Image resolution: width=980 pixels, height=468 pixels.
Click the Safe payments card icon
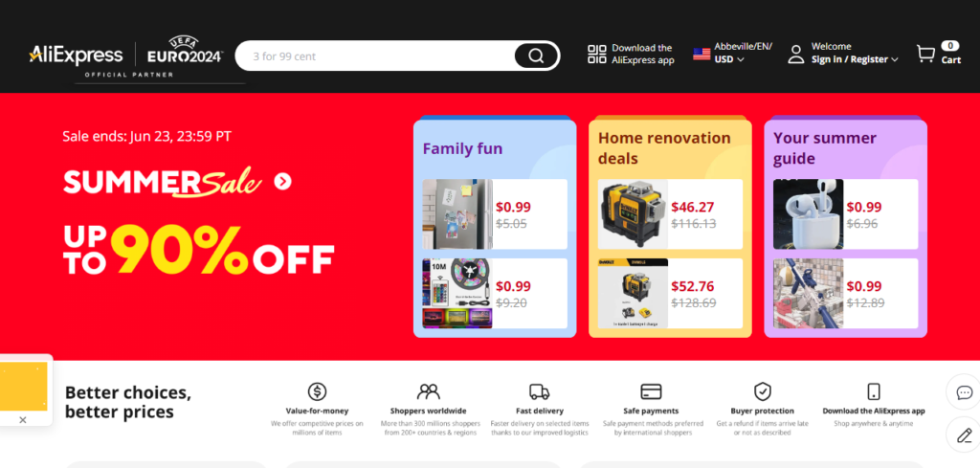[652, 391]
